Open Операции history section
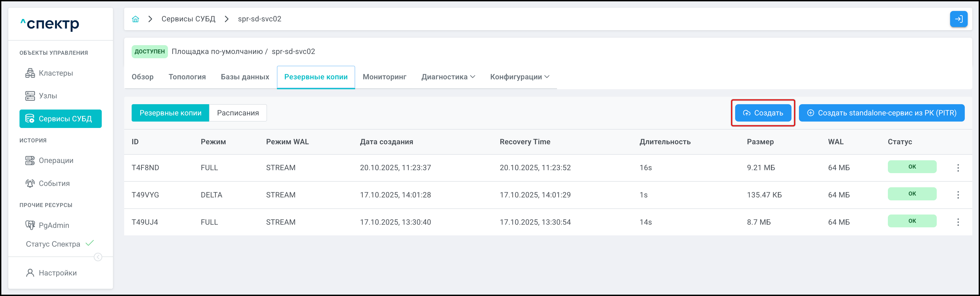This screenshot has width=980, height=296. [x=56, y=161]
